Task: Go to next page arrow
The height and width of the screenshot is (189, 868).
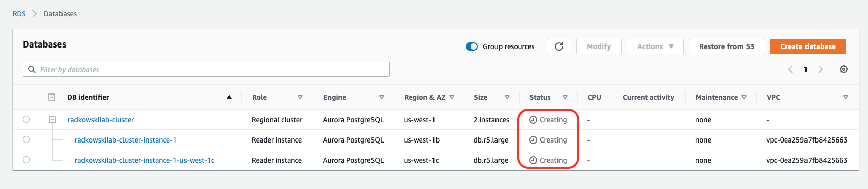Action: point(820,69)
